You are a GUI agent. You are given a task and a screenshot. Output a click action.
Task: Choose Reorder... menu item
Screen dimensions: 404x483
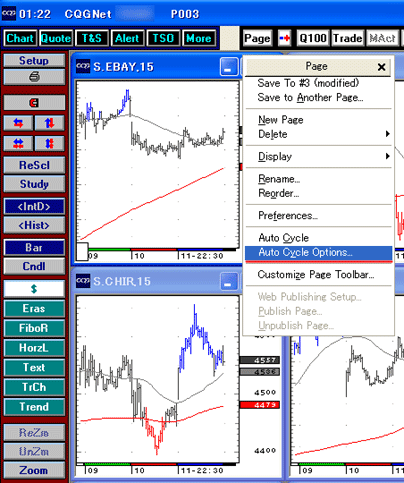click(318, 193)
